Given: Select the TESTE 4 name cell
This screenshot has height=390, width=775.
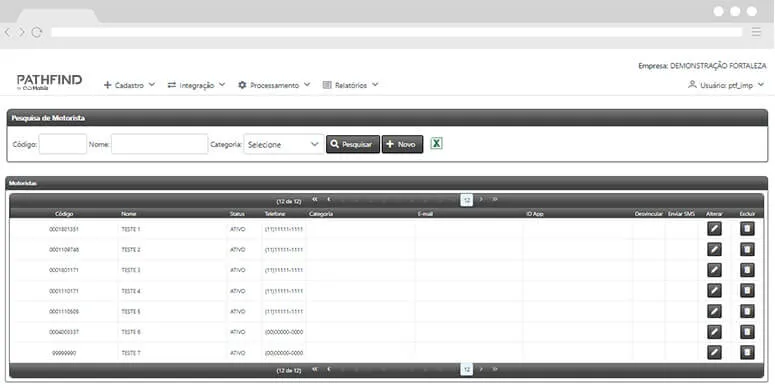Looking at the screenshot, I should 131,291.
